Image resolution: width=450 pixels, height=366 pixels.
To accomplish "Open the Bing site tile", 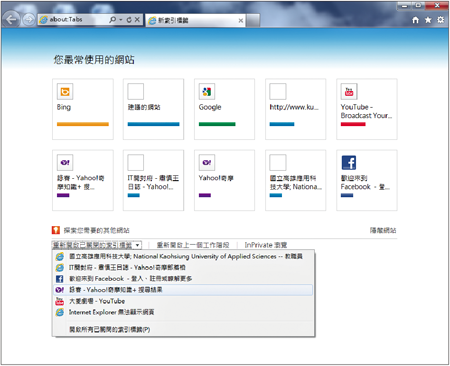I will tap(83, 109).
